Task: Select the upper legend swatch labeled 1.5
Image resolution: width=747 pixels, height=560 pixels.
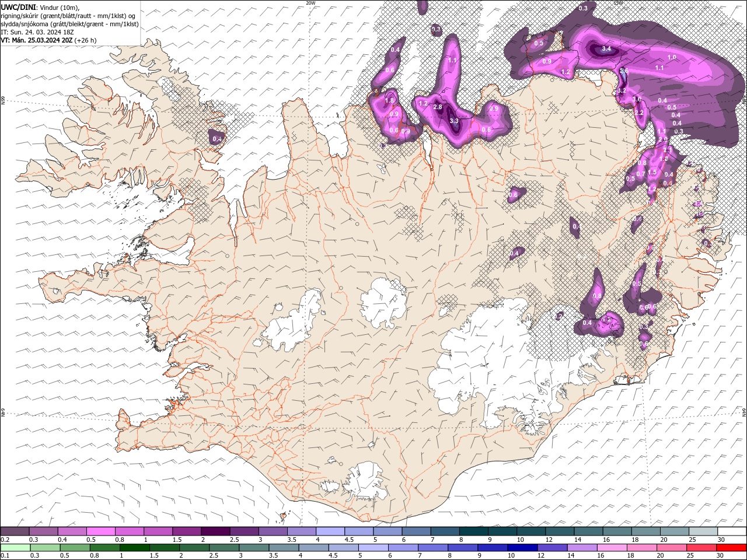Action: 187,531
